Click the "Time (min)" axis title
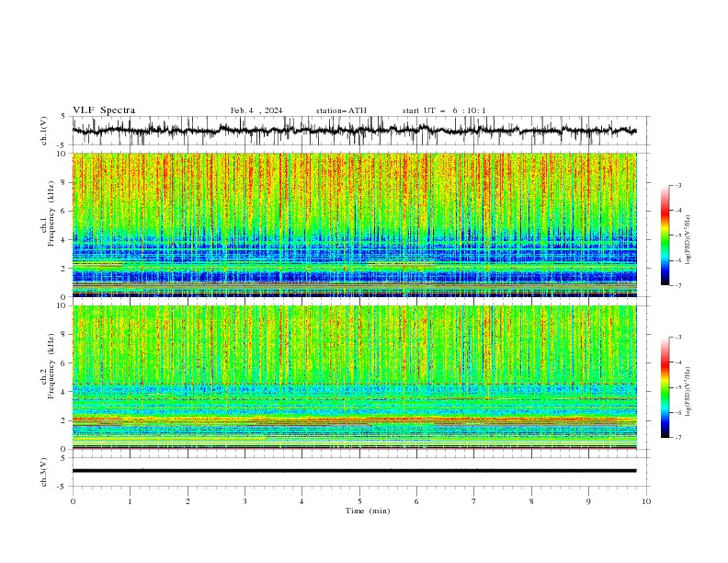Image resolution: width=728 pixels, height=563 pixels. tap(368, 511)
